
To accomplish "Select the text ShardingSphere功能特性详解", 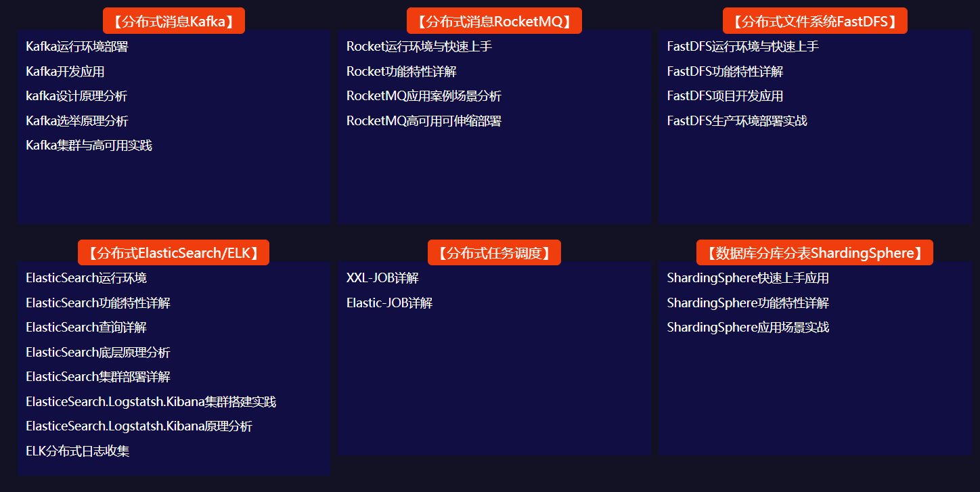I will click(x=748, y=303).
